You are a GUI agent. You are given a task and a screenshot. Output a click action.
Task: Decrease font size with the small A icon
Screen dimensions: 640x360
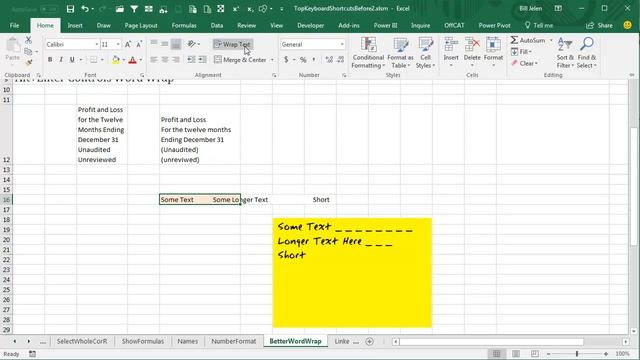(139, 44)
